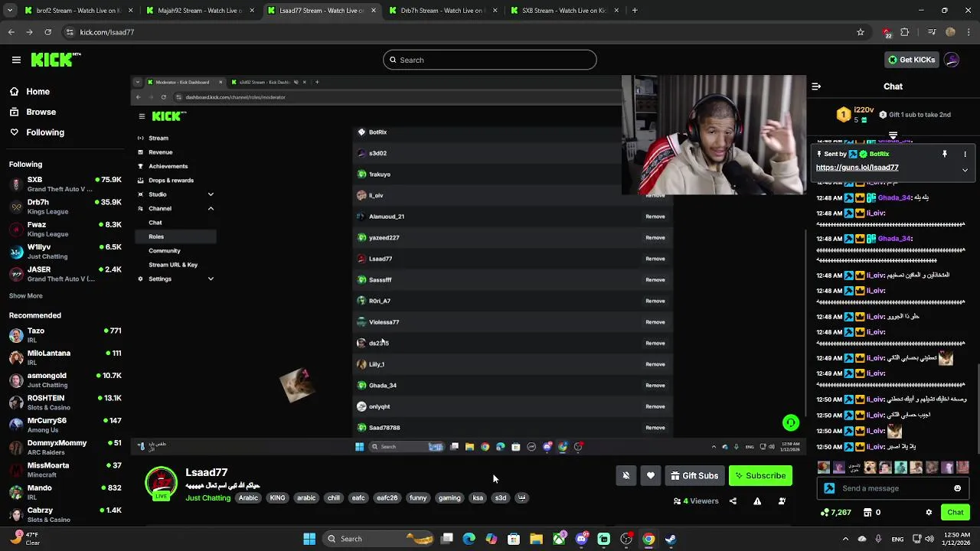Viewport: 980px width, 551px height.
Task: Open the Kick hamburger menu
Action: [16, 60]
